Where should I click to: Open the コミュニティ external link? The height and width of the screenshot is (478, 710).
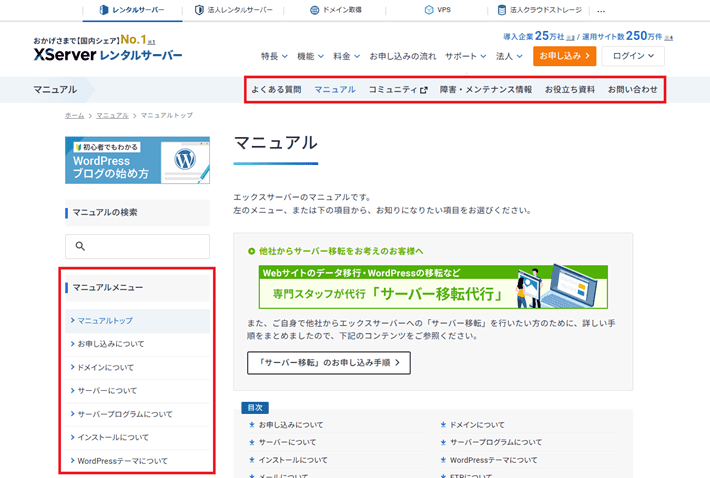[398, 90]
